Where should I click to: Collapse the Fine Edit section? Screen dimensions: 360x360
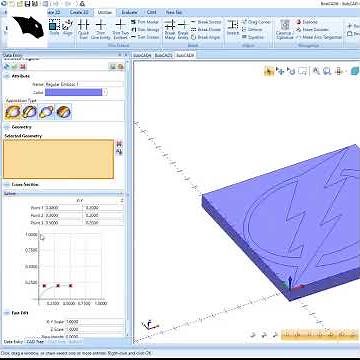(7, 313)
